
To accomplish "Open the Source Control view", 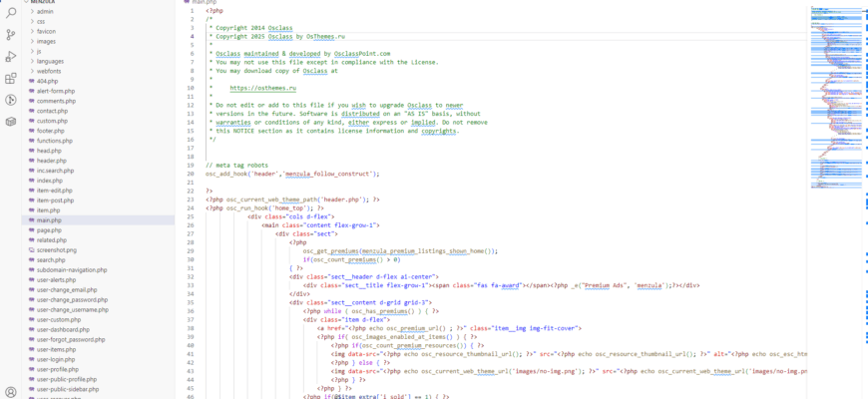I will [x=11, y=35].
